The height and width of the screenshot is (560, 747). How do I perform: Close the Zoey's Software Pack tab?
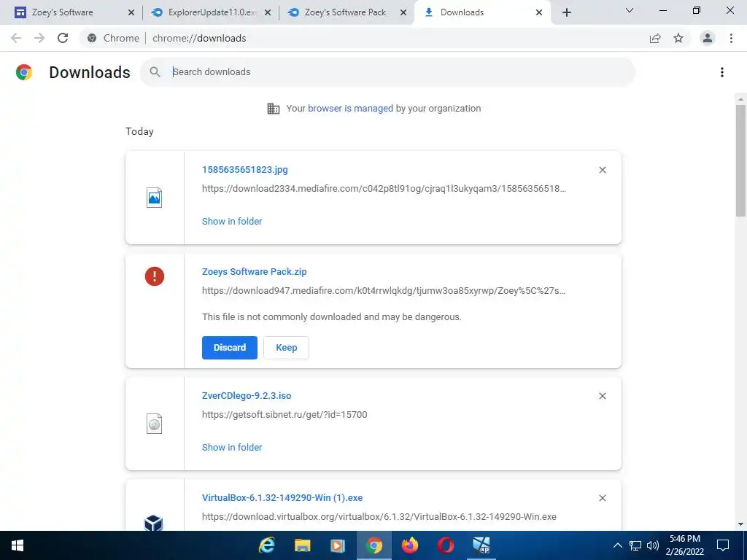[x=403, y=12]
